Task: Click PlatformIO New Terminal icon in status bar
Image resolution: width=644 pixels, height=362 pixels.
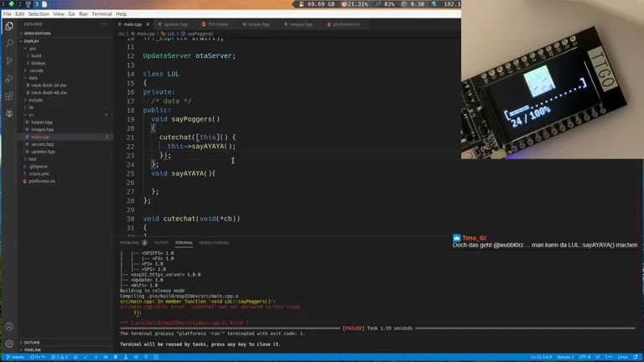Action: pyautogui.click(x=156, y=357)
